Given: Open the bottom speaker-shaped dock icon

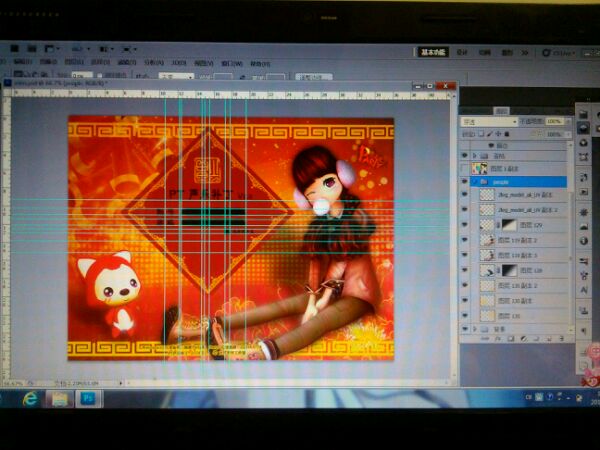Looking at the screenshot, I should coord(583,330).
